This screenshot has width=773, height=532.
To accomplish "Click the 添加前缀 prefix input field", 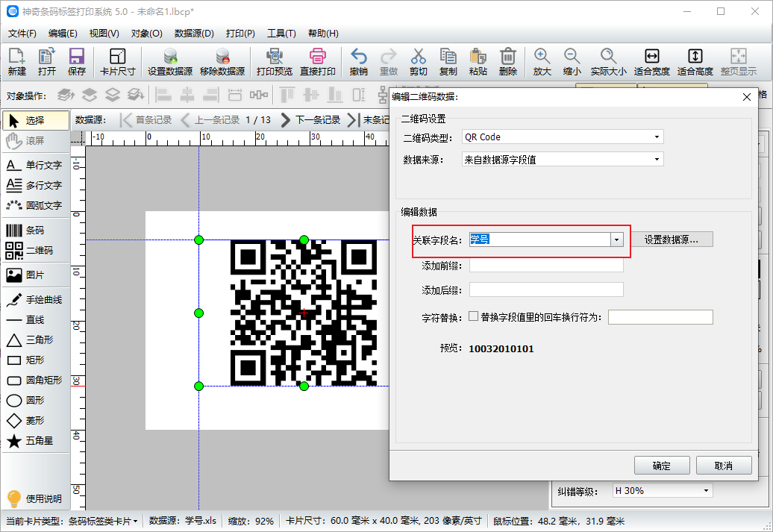I will click(546, 266).
